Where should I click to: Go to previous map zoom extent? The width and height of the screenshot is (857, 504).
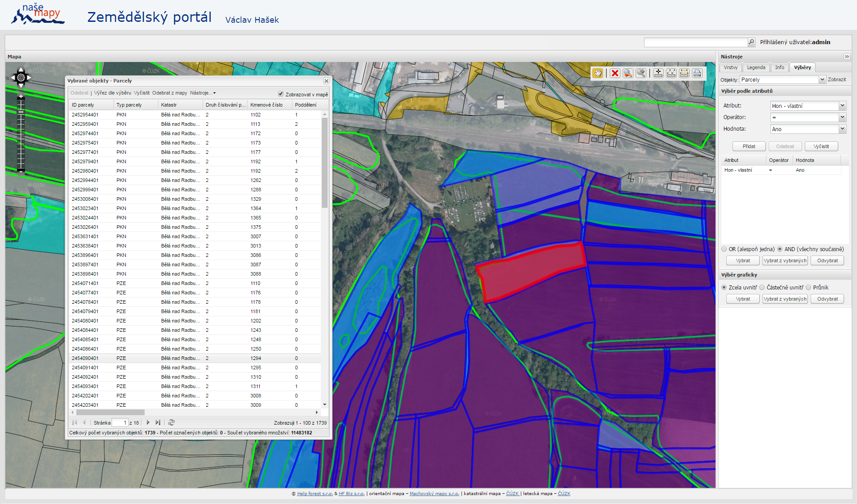point(628,73)
